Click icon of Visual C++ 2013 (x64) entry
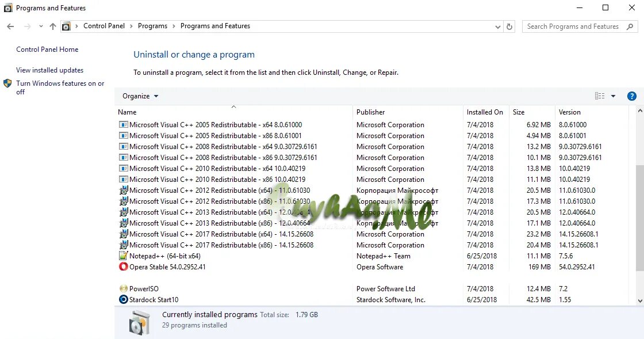 [123, 212]
